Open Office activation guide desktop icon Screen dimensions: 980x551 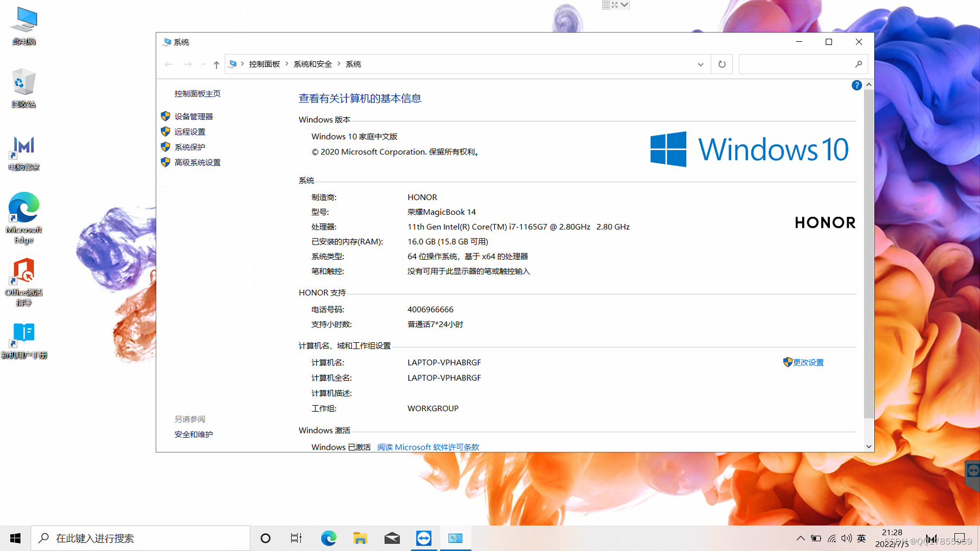[24, 282]
